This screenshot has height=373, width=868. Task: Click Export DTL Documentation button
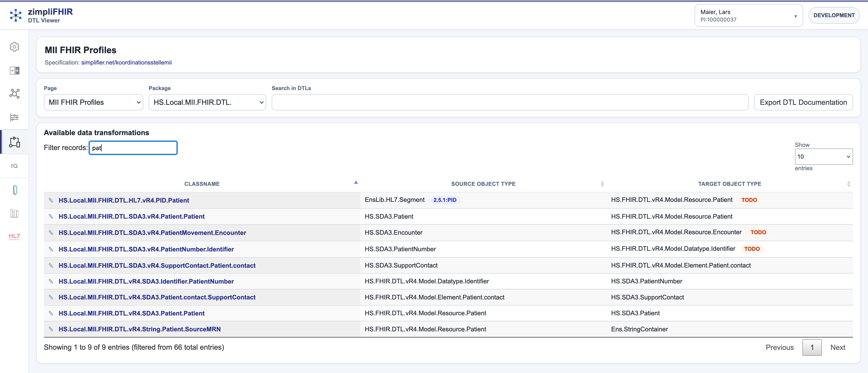pos(803,102)
